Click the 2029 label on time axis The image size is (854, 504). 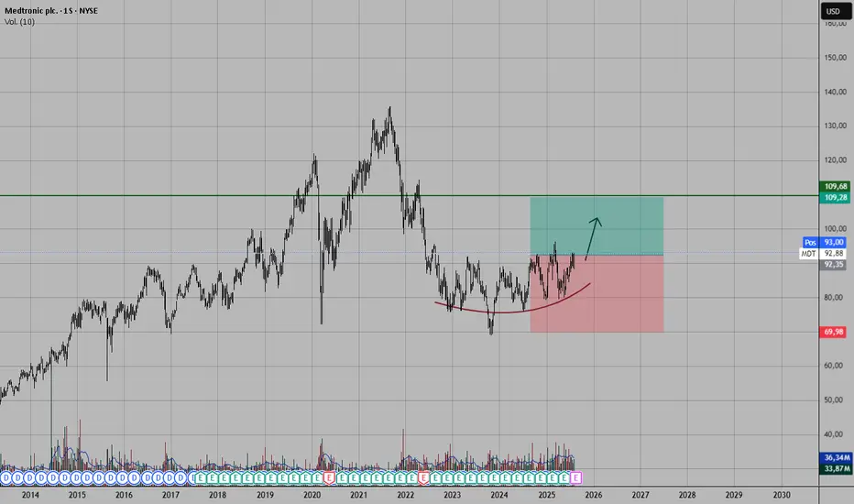tap(734, 495)
